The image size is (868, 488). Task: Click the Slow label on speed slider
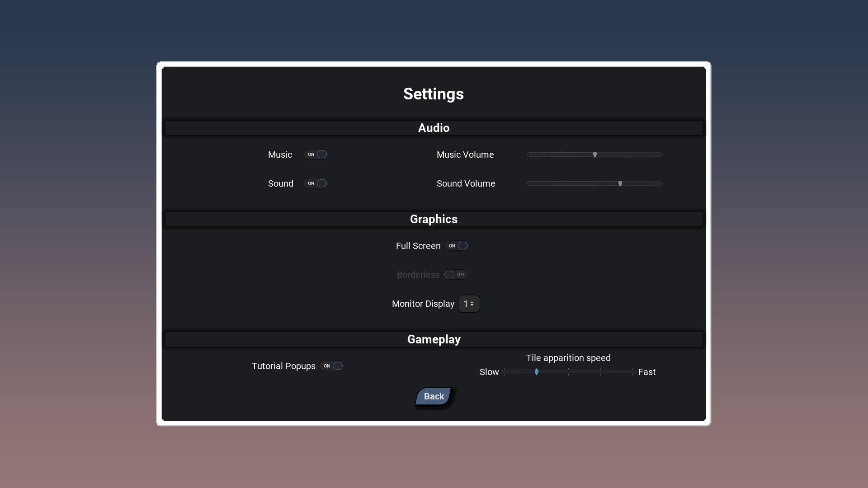click(489, 372)
